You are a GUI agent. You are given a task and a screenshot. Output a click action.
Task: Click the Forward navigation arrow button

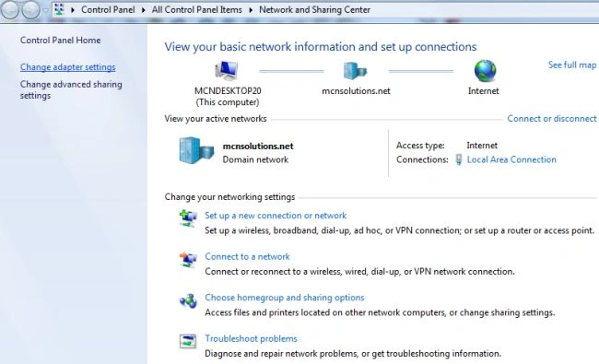click(x=30, y=10)
